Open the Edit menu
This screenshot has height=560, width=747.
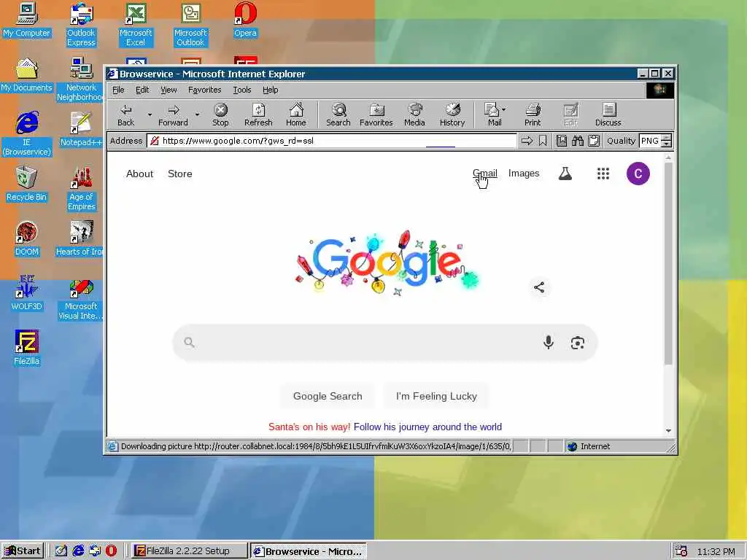tap(142, 90)
